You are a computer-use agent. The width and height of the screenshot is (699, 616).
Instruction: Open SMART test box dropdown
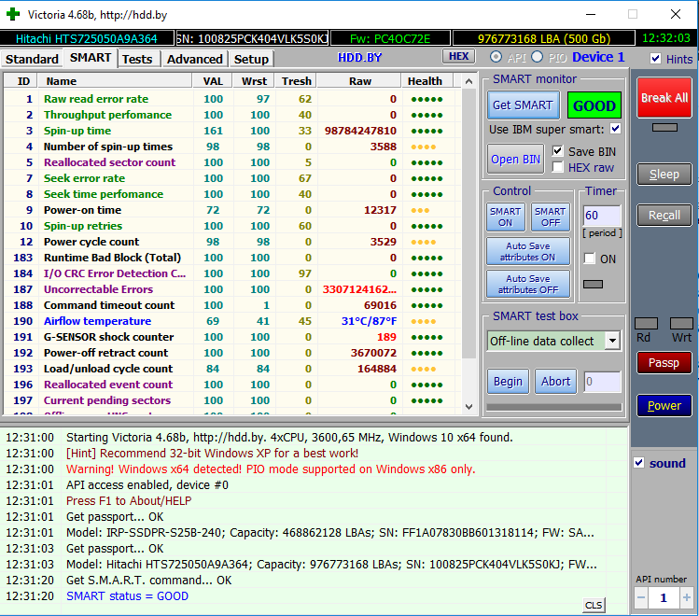(613, 341)
